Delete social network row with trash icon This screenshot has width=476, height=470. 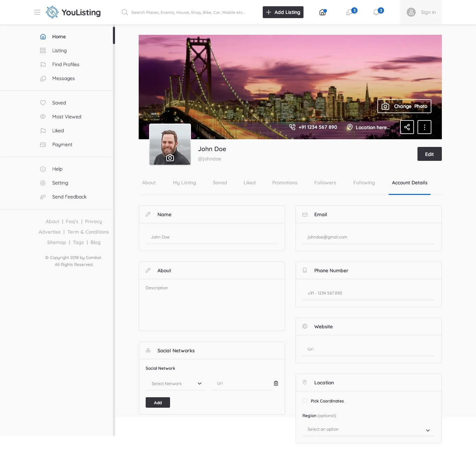(x=276, y=383)
